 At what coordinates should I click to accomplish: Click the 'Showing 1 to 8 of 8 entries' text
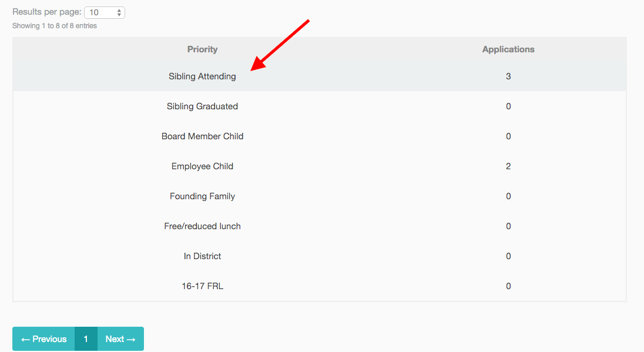tap(55, 26)
